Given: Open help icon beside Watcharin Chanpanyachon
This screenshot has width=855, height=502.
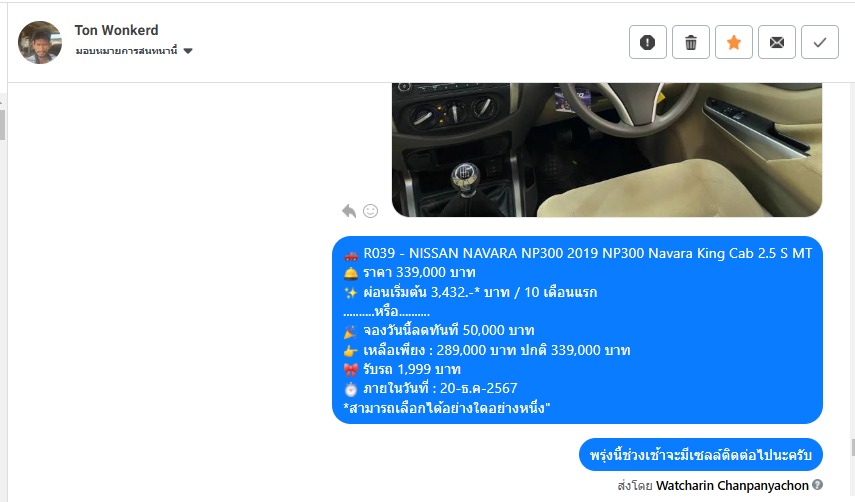Looking at the screenshot, I should (x=817, y=485).
